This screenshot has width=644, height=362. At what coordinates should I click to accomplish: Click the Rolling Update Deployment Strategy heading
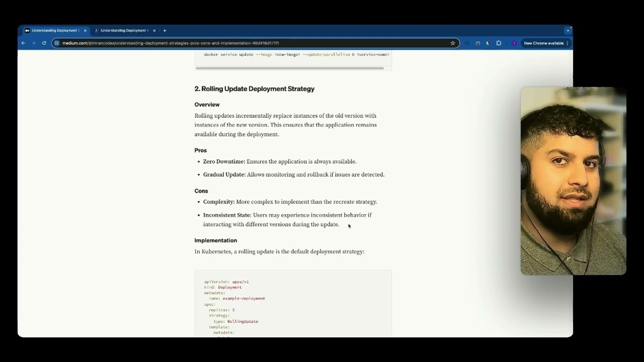(x=255, y=89)
